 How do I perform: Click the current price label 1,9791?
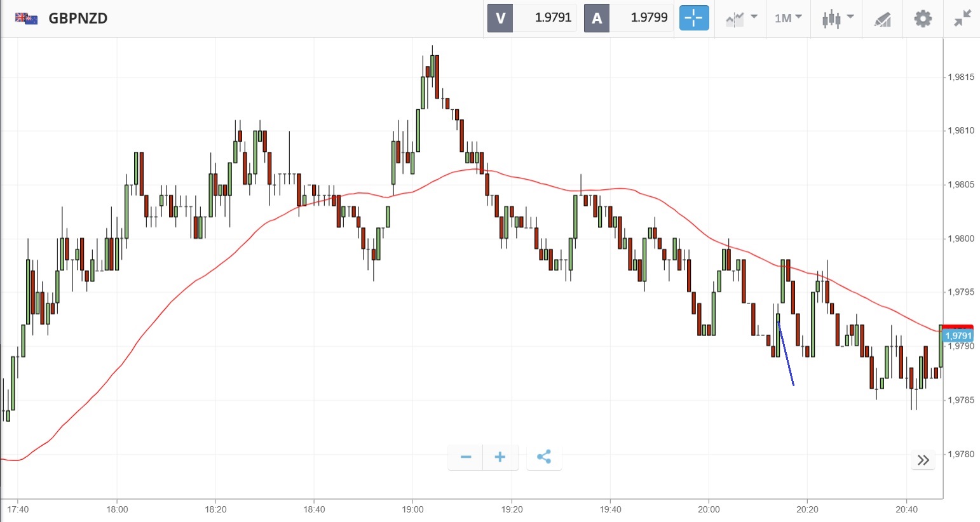click(x=958, y=336)
